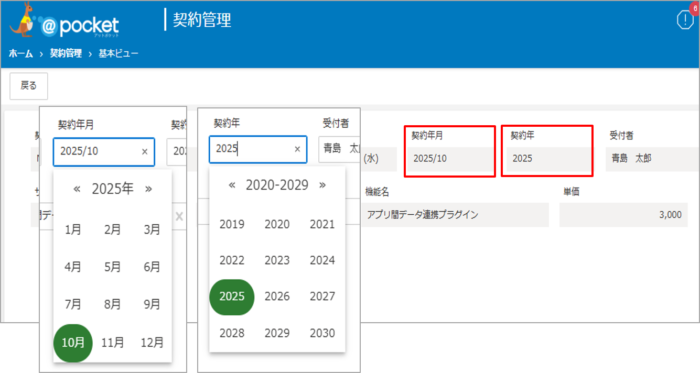Click the ホーム breadcrumb link

pos(21,54)
